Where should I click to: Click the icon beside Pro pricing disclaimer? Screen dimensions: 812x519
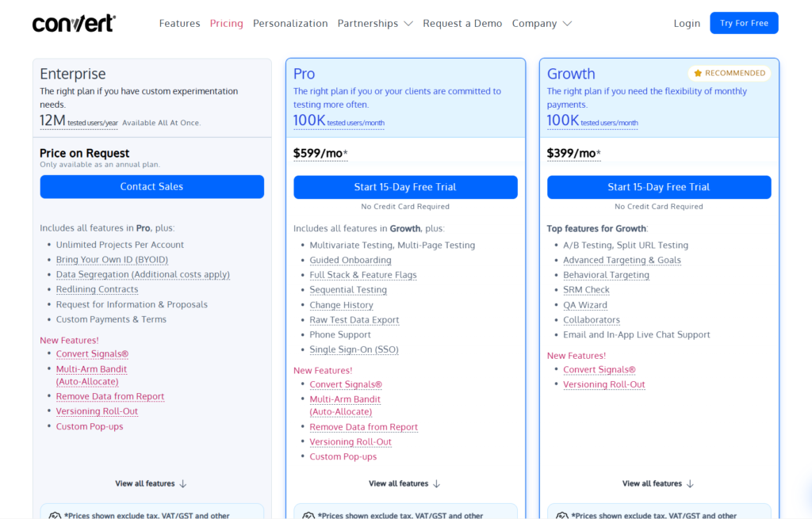[309, 515]
